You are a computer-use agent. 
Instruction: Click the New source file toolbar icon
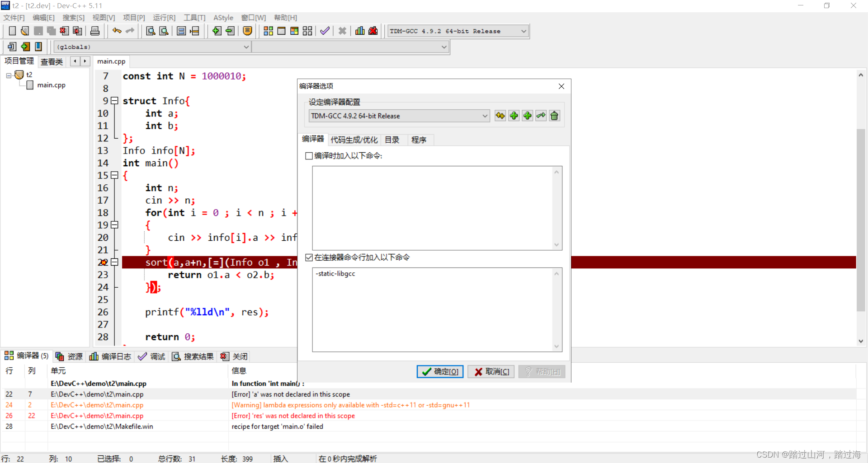(12, 31)
